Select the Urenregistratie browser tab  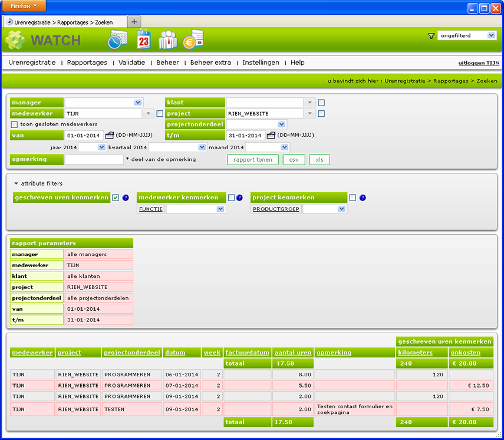click(x=65, y=22)
